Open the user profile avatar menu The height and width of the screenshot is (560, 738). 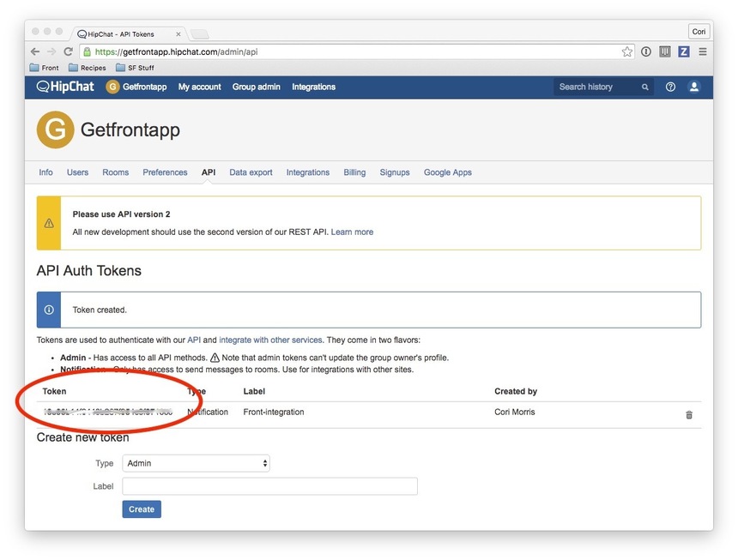[694, 87]
